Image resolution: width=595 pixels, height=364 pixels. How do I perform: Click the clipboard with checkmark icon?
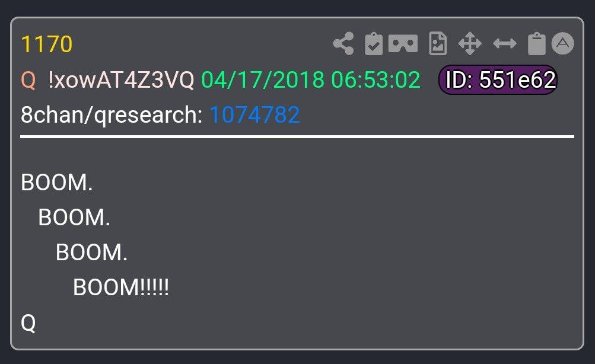(374, 44)
